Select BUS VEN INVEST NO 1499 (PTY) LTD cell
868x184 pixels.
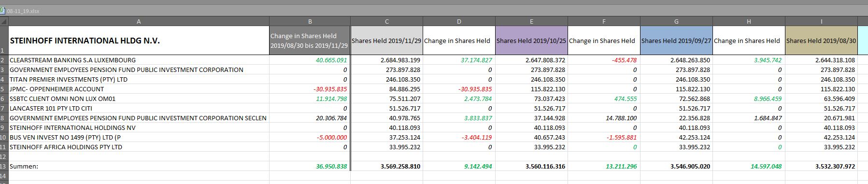[139, 137]
